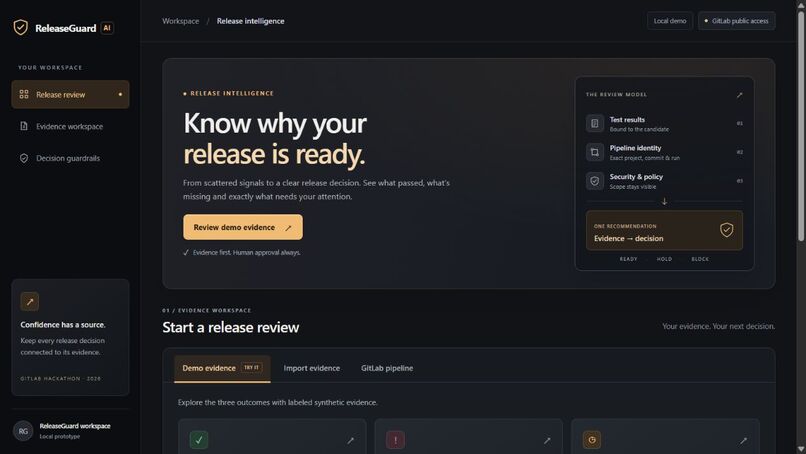Click the arrow icon in The Review Model card

tap(739, 95)
